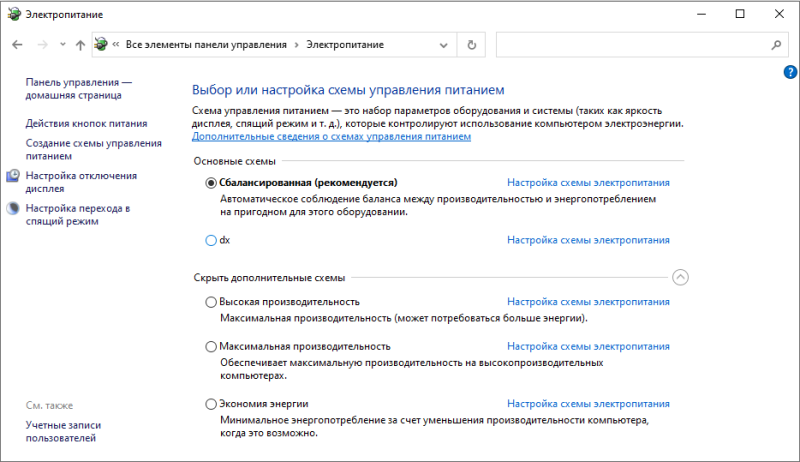Click the sleep mode moon icon
Image resolution: width=800 pixels, height=462 pixels.
tap(13, 209)
